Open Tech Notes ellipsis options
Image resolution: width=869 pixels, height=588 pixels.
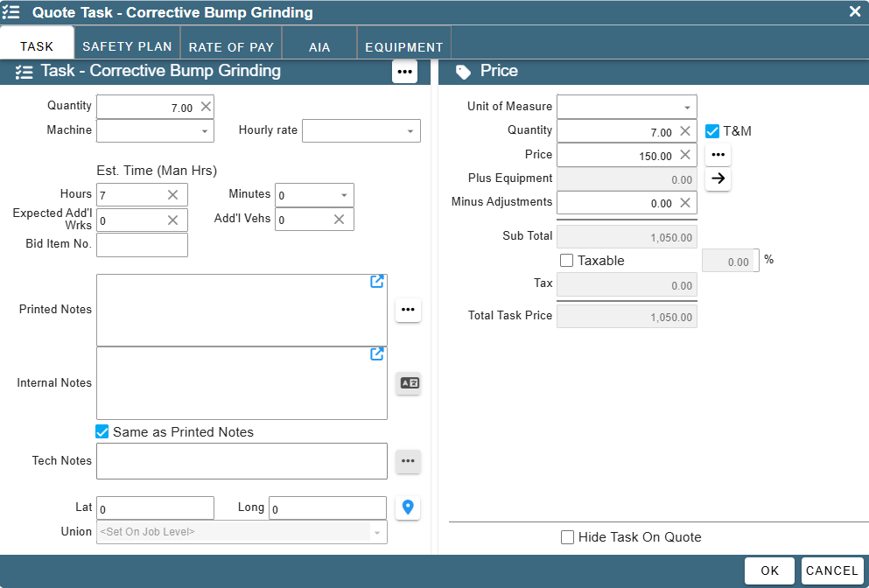(408, 461)
